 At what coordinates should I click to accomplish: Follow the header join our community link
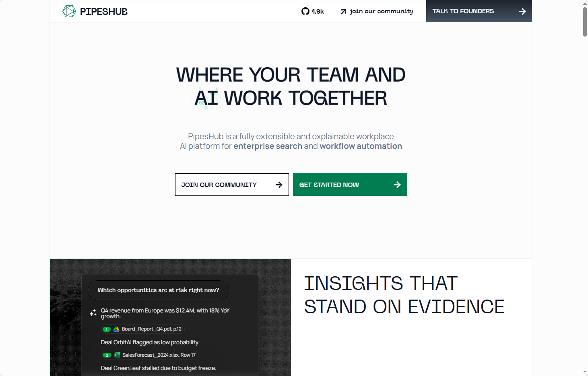(x=381, y=11)
